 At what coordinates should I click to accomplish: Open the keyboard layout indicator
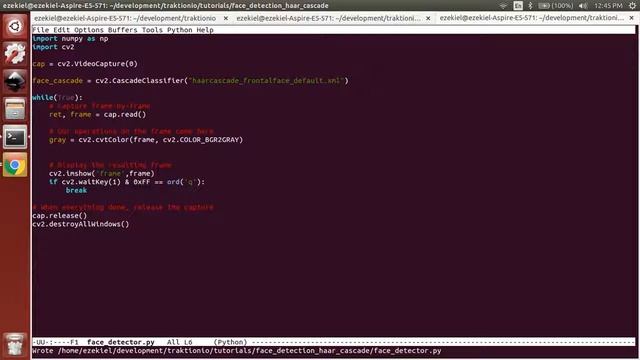(x=518, y=6)
